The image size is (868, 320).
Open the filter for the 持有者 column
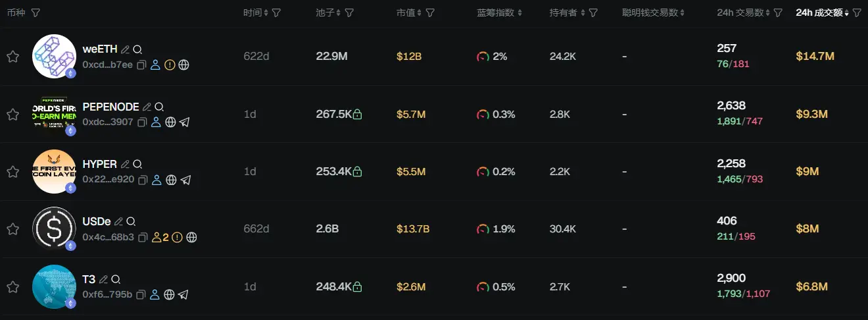(593, 13)
